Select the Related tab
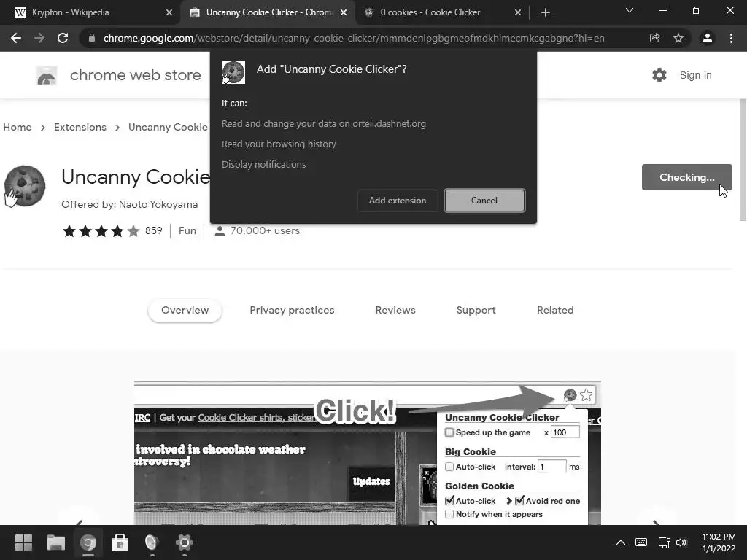The width and height of the screenshot is (747, 560). (x=555, y=310)
